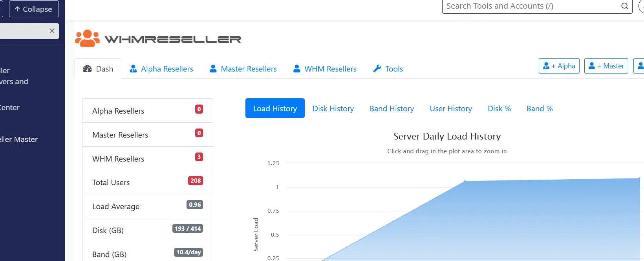
Task: Click the WHMRESELLER logo text
Action: (x=173, y=39)
